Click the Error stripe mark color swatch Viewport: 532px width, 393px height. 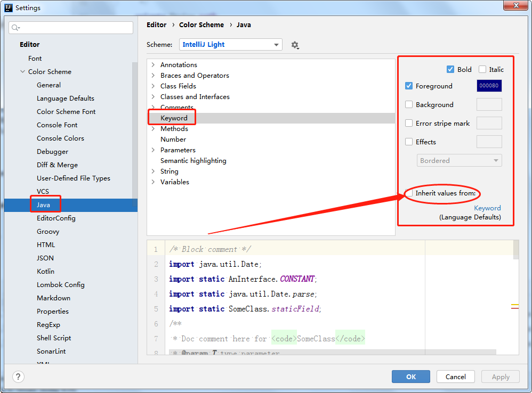489,123
